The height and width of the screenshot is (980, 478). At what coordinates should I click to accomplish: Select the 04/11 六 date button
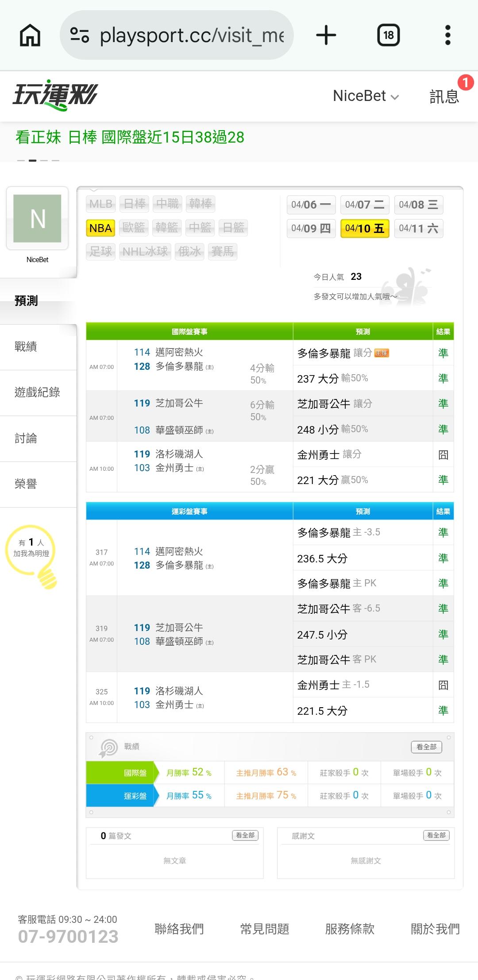pos(418,229)
